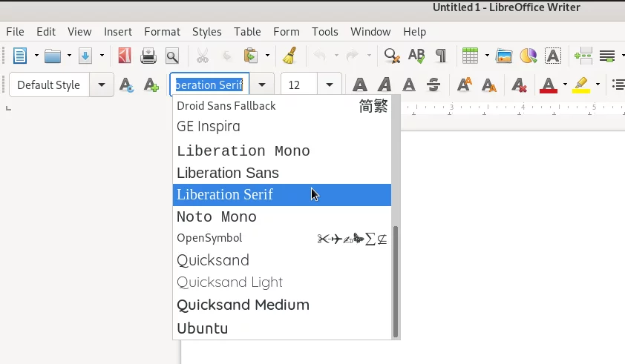
Task: Click the Insert Text Box icon
Action: [x=553, y=56]
